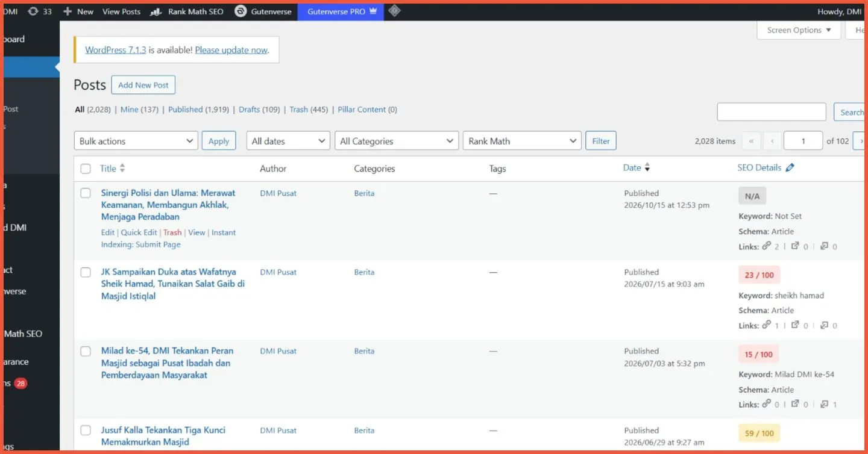Click the updates icon showing 33
The height and width of the screenshot is (454, 868).
[39, 11]
